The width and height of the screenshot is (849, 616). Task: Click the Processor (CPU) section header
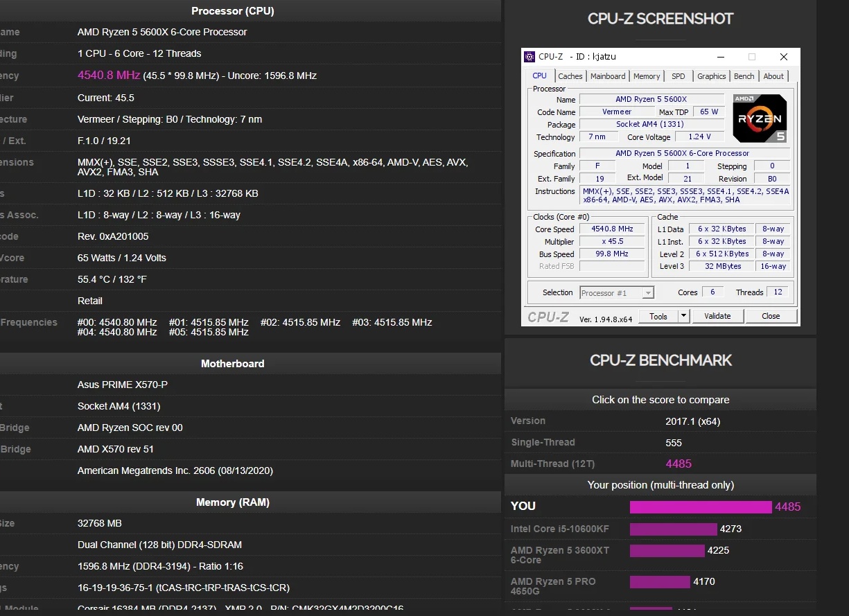point(233,11)
